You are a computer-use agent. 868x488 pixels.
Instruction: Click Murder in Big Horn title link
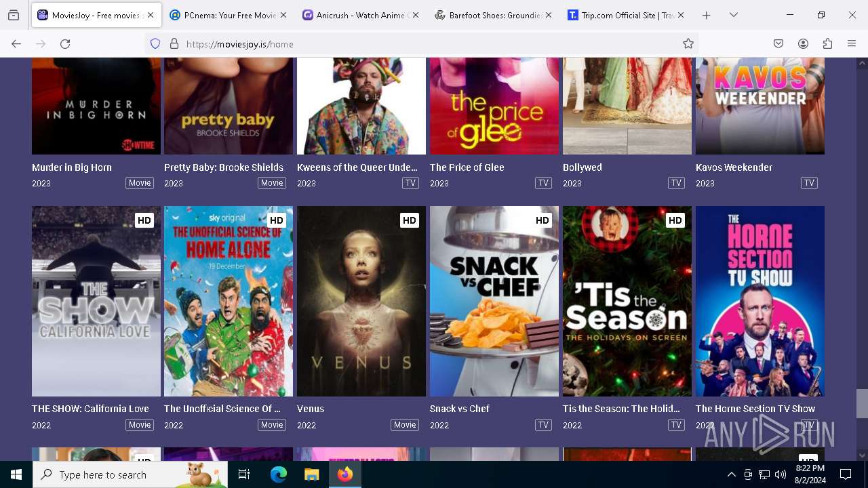[72, 167]
